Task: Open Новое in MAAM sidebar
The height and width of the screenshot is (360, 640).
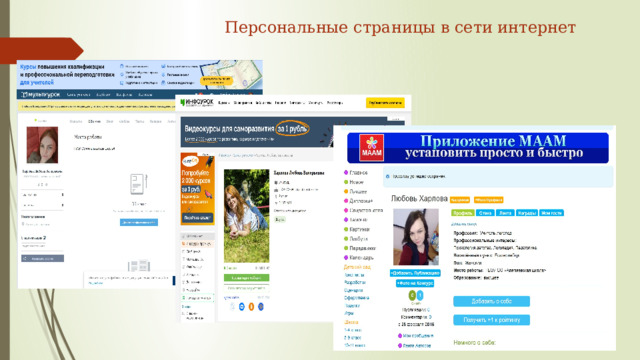Action: coord(356,182)
